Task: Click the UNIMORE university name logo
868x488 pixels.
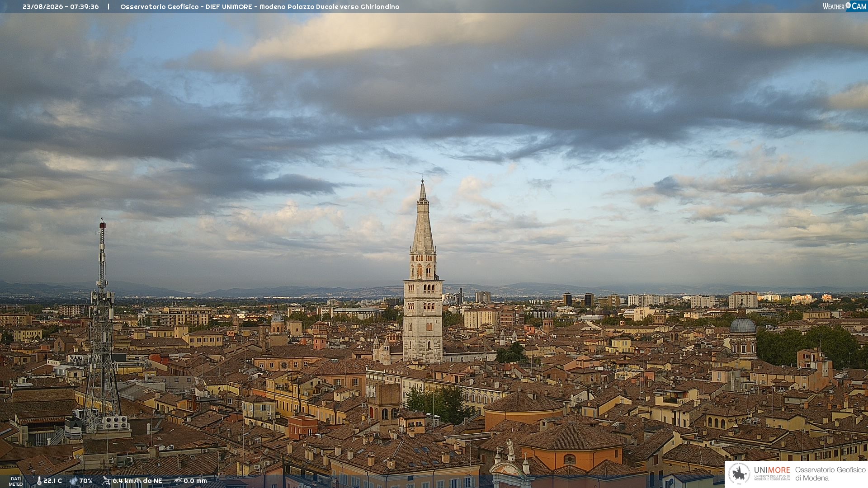Action: point(772,474)
